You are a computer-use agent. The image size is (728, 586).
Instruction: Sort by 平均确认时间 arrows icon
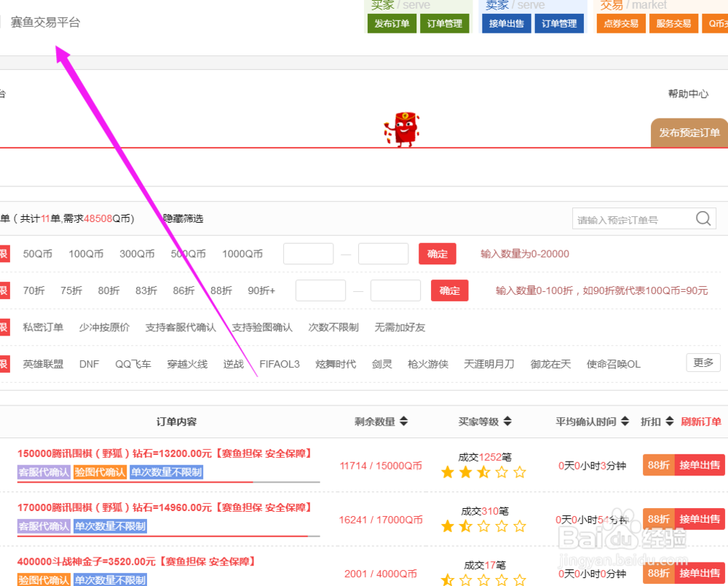coord(625,421)
